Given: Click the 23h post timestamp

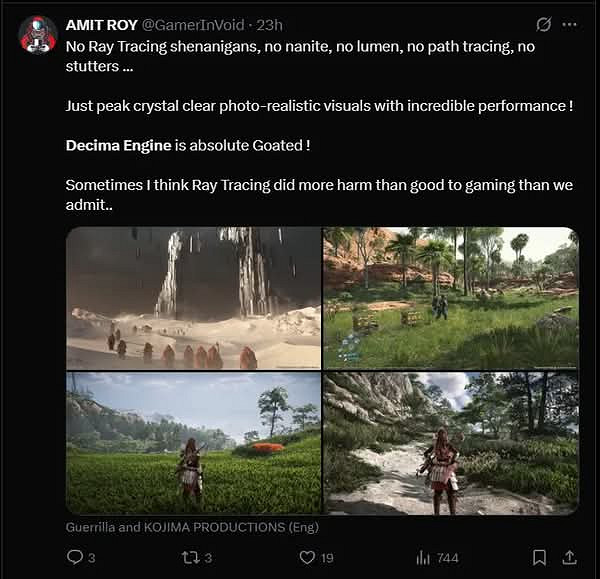Looking at the screenshot, I should point(269,24).
